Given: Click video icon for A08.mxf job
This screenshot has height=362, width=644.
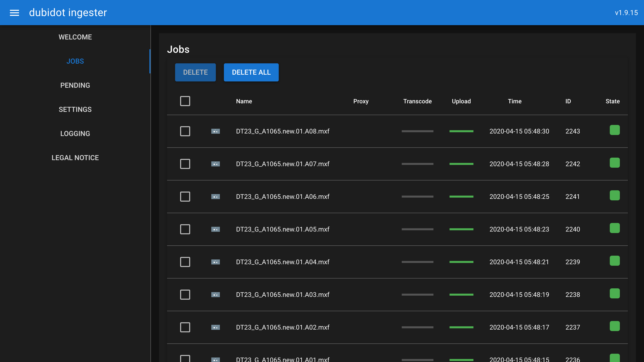Looking at the screenshot, I should point(215,131).
